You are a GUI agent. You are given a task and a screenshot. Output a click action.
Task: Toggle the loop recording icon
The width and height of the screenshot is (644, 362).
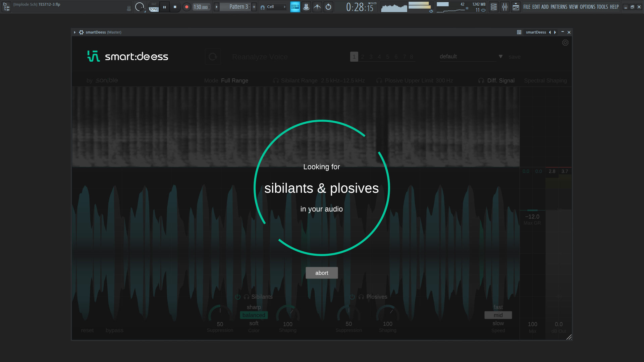[x=328, y=7]
